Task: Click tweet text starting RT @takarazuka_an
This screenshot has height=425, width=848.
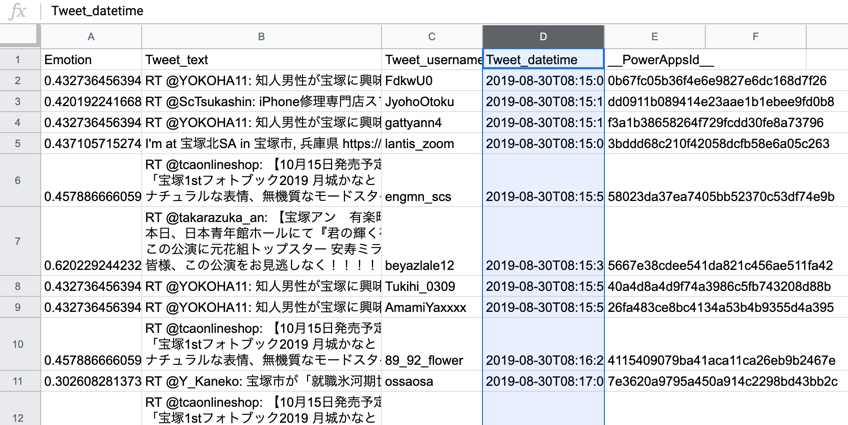Action: coord(262,241)
